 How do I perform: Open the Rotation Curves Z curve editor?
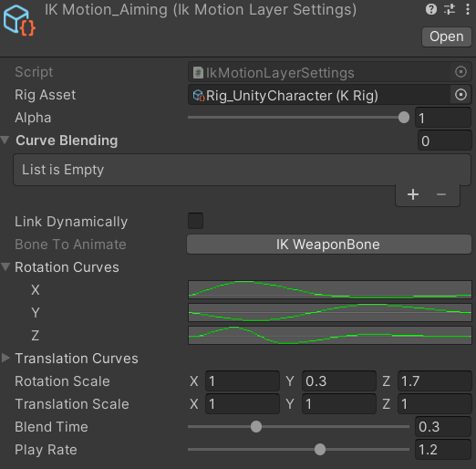click(330, 335)
